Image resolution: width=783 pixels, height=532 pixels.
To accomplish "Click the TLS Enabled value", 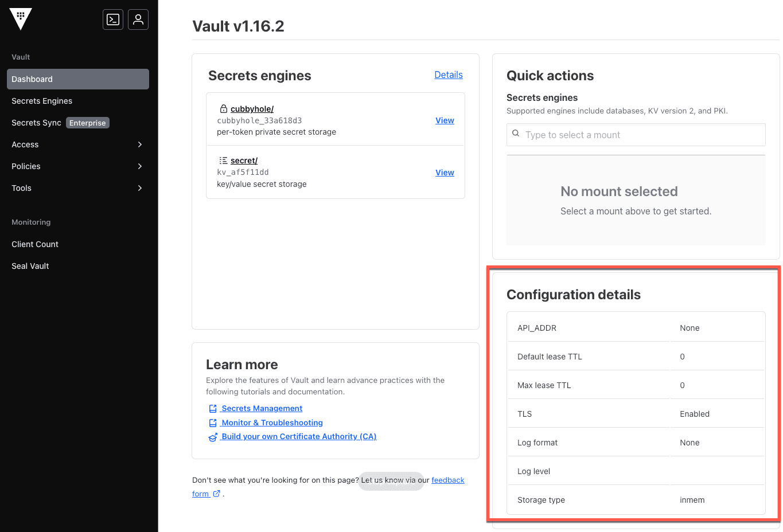I will point(695,414).
